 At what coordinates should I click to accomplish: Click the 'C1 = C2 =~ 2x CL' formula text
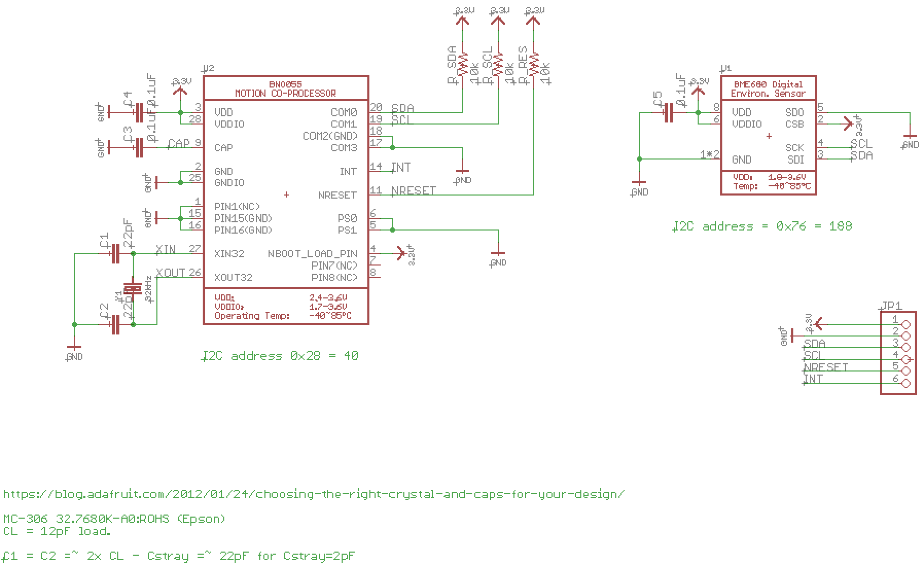click(x=179, y=556)
